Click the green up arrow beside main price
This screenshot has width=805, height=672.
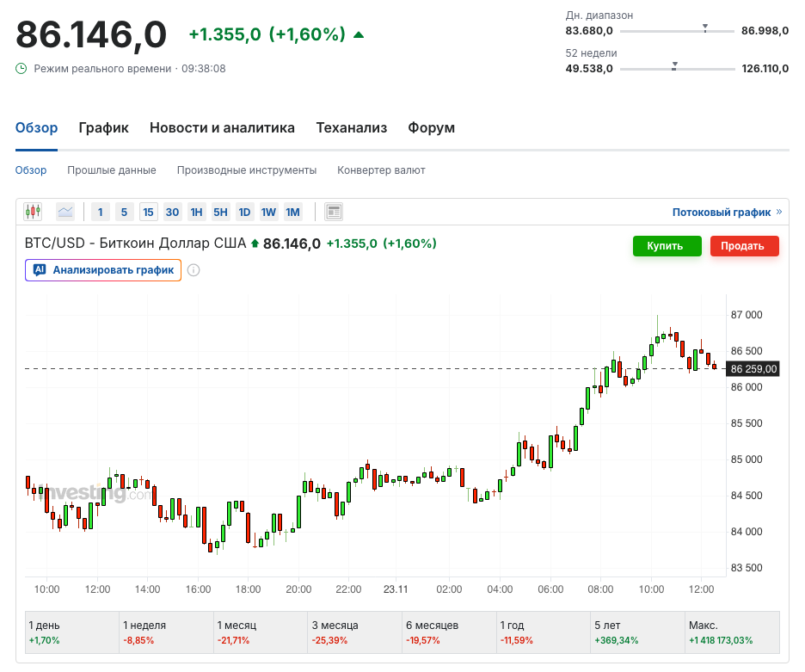[x=359, y=34]
